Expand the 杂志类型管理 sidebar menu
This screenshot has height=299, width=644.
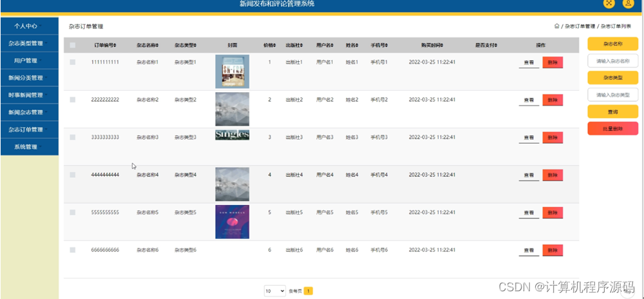click(30, 43)
